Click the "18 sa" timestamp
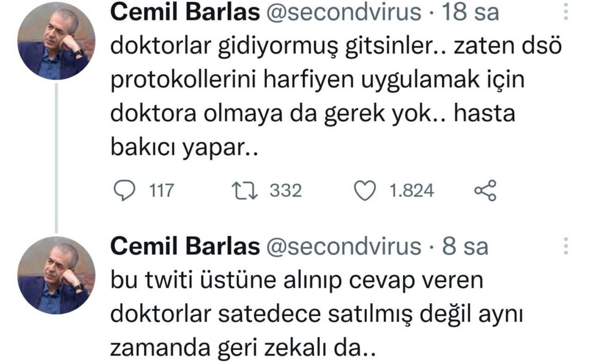The width and height of the screenshot is (592, 364). click(x=471, y=13)
